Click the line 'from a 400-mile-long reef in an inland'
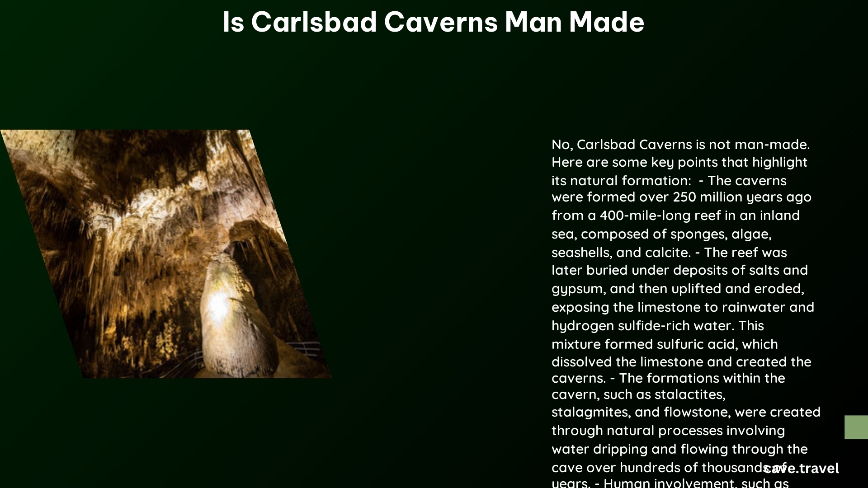Screen dimensions: 868x488 click(675, 216)
